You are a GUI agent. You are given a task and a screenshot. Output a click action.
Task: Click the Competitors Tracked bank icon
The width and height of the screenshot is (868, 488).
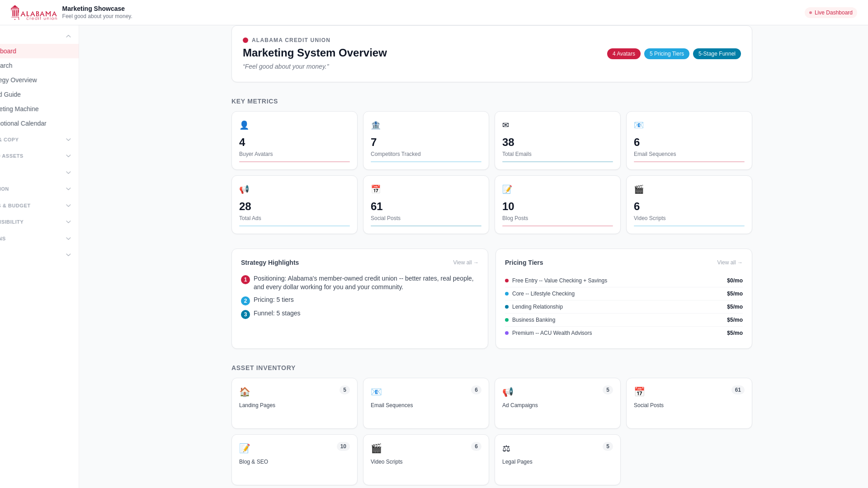[376, 125]
